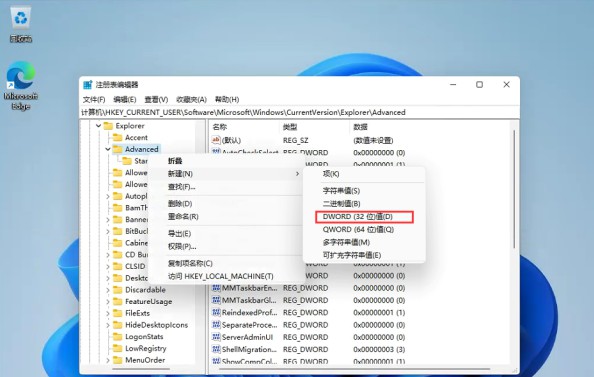This screenshot has width=594, height=377.
Task: Collapse the Explorer tree node
Action: 98,126
